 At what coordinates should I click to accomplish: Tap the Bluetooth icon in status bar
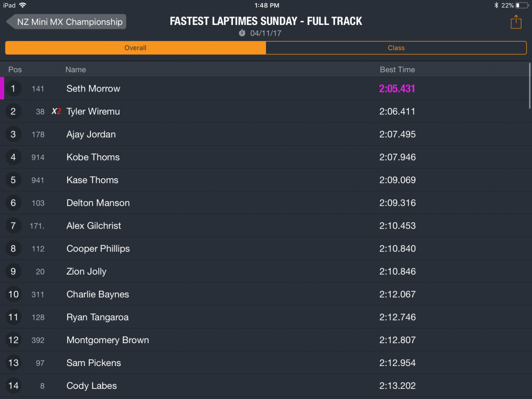[496, 5]
